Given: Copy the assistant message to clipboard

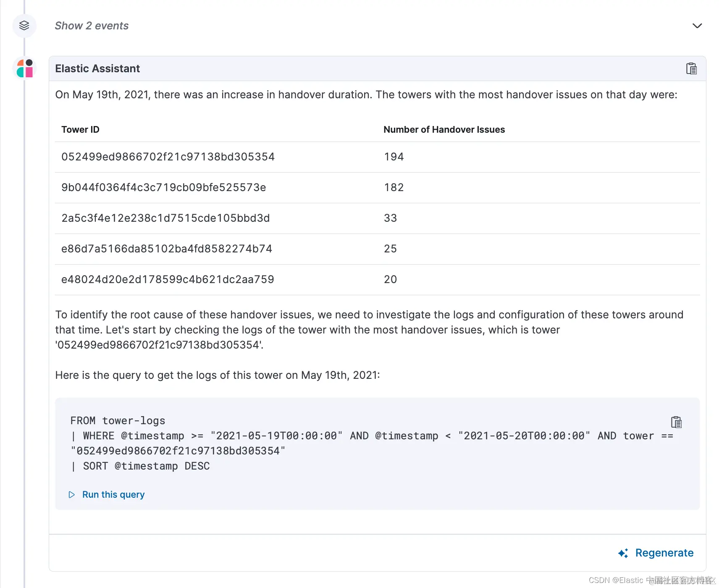Looking at the screenshot, I should tap(691, 68).
